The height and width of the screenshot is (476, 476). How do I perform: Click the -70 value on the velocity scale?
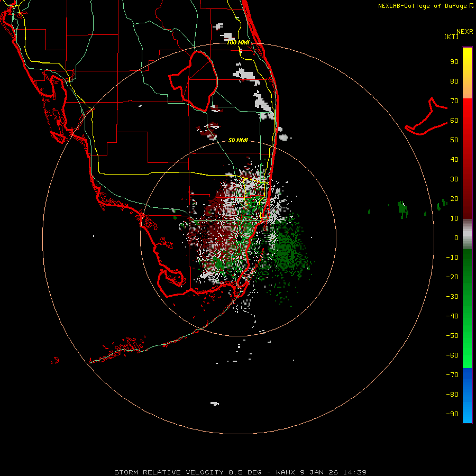452,374
